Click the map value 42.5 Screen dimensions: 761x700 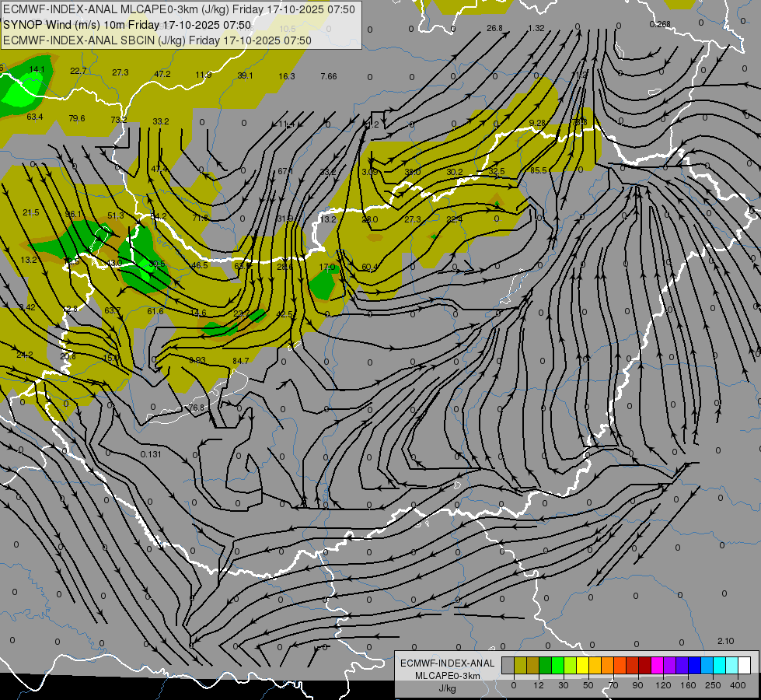(285, 313)
